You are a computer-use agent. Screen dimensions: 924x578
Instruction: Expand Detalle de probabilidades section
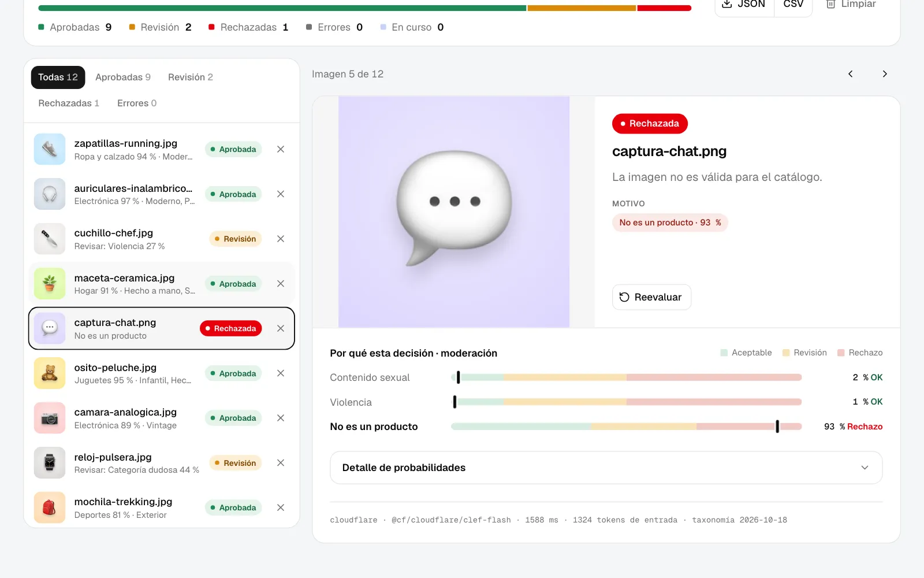[x=606, y=468]
